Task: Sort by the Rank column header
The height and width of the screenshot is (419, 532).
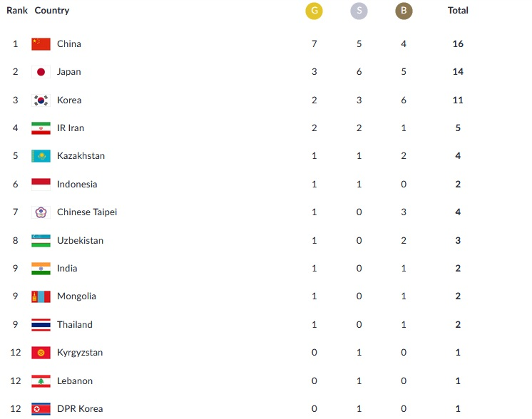Action: [17, 11]
